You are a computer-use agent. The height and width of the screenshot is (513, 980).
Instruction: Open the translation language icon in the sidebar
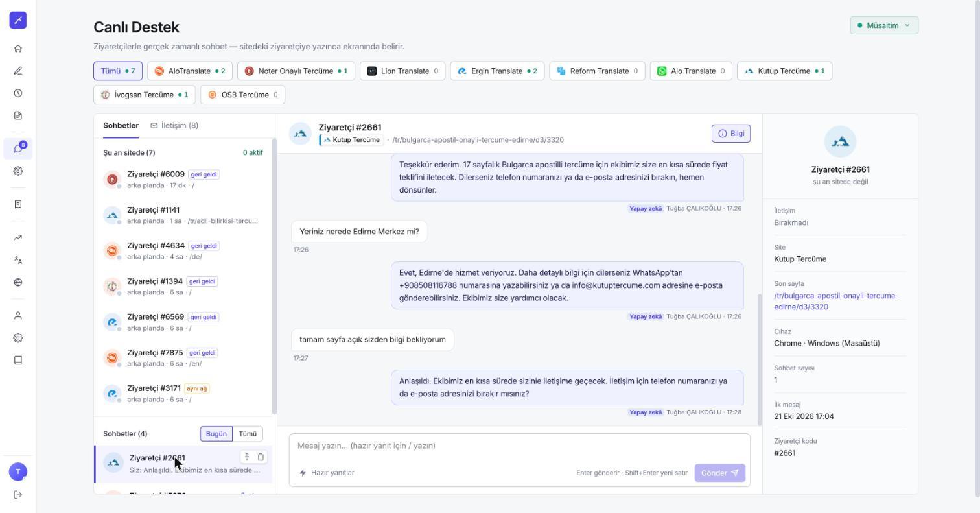tap(18, 260)
